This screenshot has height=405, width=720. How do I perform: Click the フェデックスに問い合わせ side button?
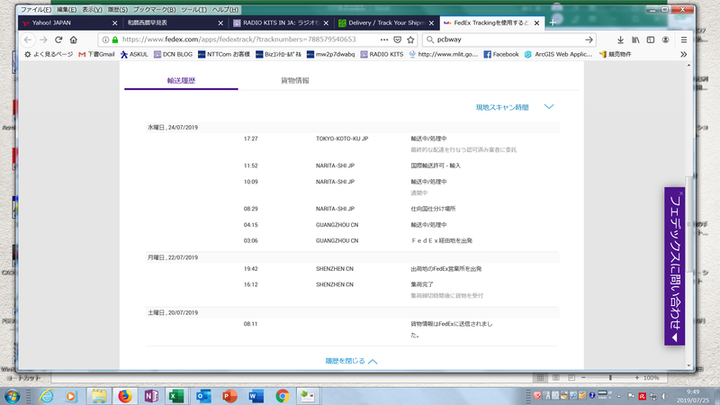pos(674,266)
